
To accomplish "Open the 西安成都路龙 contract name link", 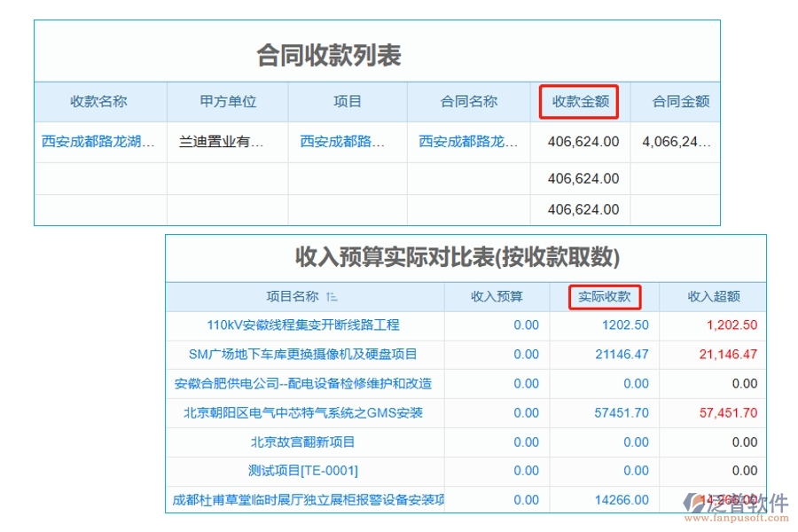I will (x=467, y=141).
